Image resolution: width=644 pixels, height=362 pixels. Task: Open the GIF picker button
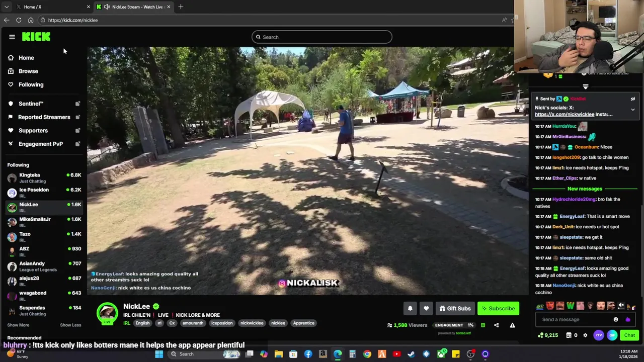click(612, 335)
